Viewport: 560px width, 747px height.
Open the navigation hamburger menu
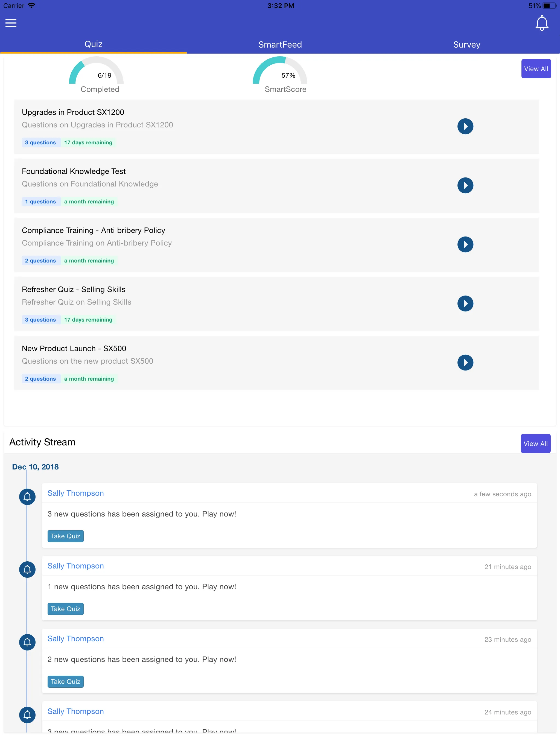[10, 23]
